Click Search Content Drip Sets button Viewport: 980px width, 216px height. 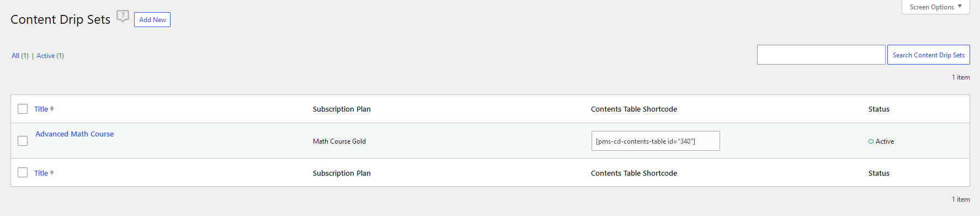[928, 55]
